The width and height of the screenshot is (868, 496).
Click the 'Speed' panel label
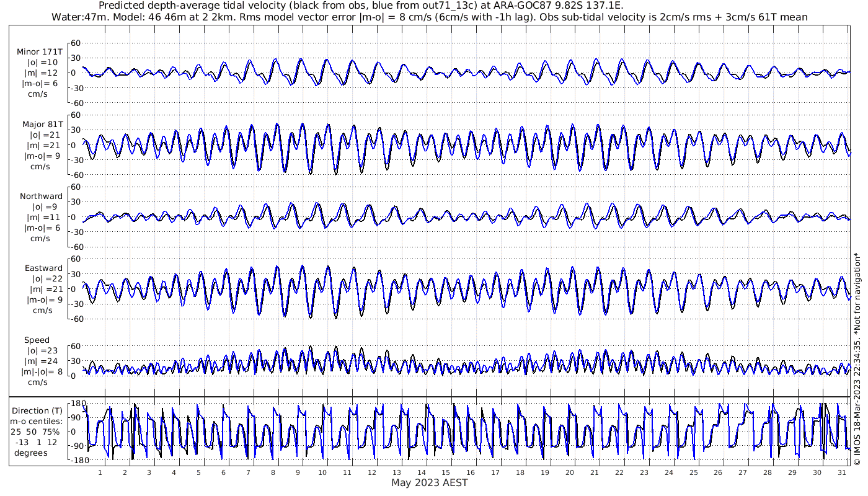click(37, 340)
